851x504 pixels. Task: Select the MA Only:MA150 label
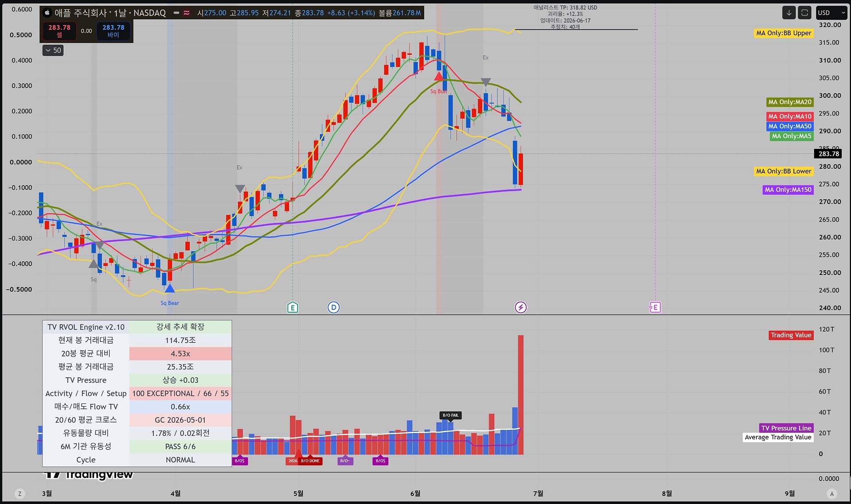pos(788,190)
